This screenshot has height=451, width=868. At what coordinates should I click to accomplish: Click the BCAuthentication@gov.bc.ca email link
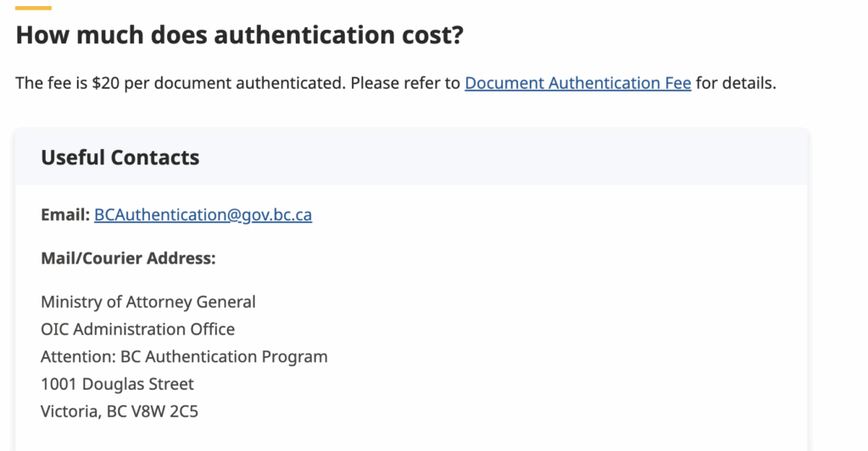point(203,214)
